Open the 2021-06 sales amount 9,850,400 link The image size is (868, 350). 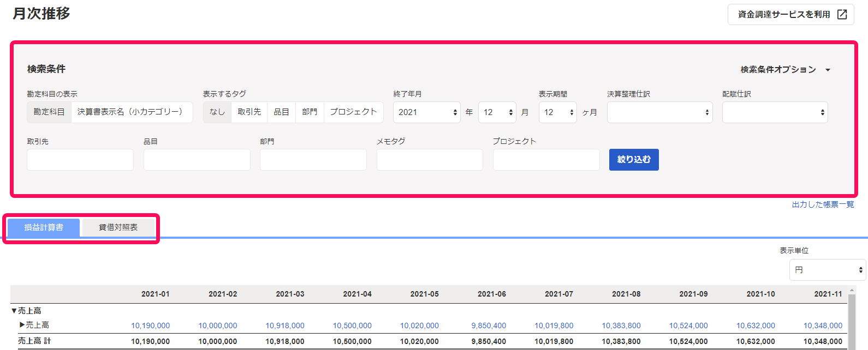tap(489, 325)
